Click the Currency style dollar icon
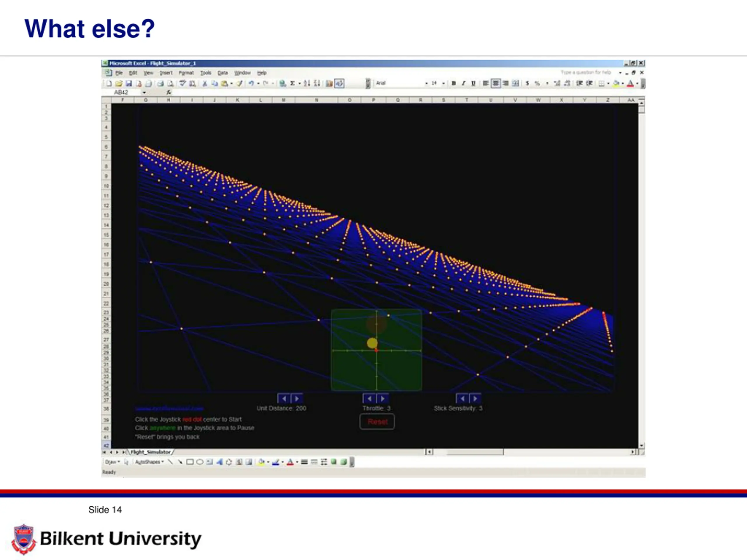747x560 pixels. coord(527,83)
